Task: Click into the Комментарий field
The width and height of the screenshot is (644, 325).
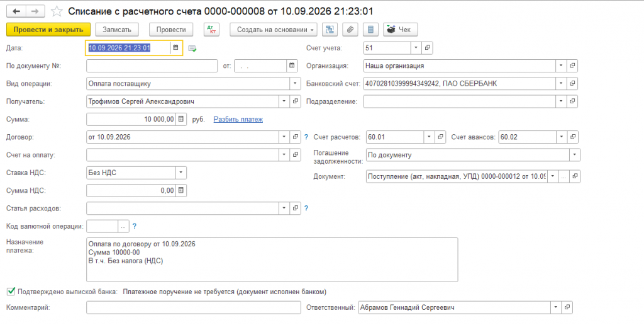Action: coord(194,307)
